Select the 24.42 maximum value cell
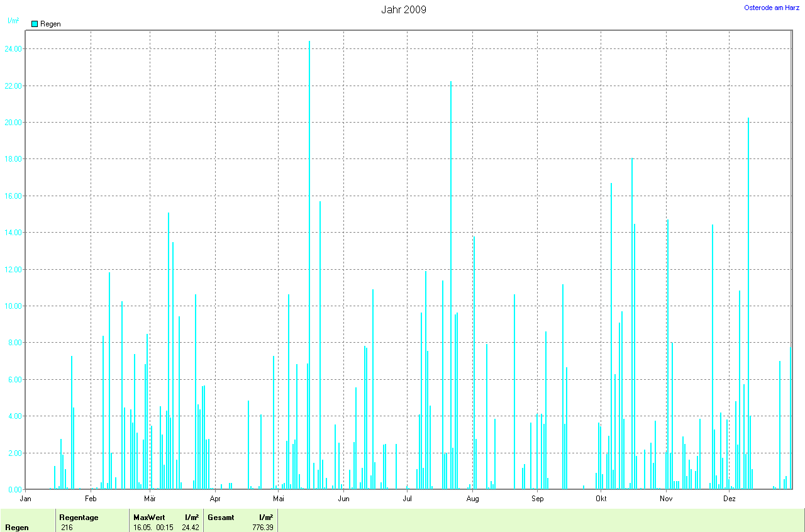Screen dimensions: 805x532 click(190, 528)
